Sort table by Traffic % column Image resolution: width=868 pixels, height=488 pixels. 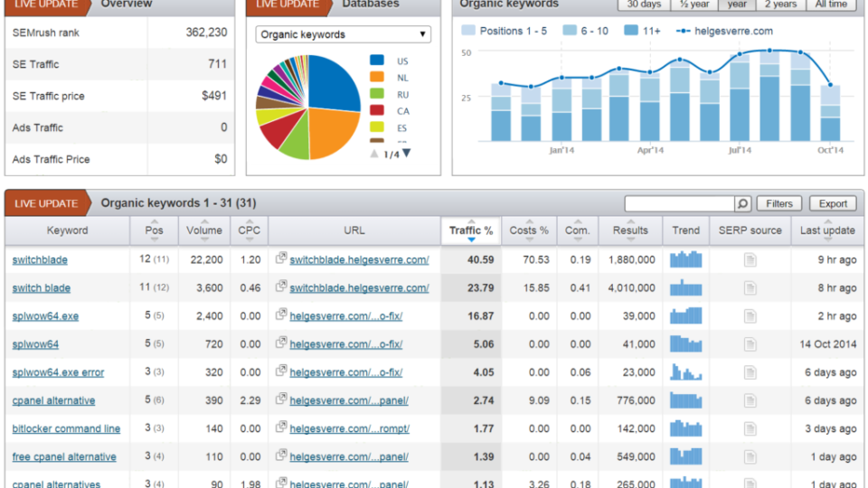(471, 230)
